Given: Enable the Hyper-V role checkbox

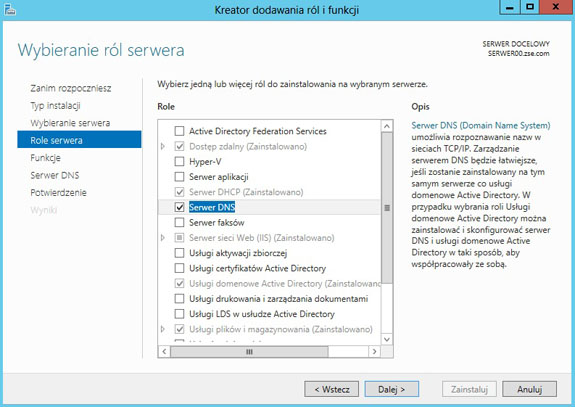Looking at the screenshot, I should [179, 161].
